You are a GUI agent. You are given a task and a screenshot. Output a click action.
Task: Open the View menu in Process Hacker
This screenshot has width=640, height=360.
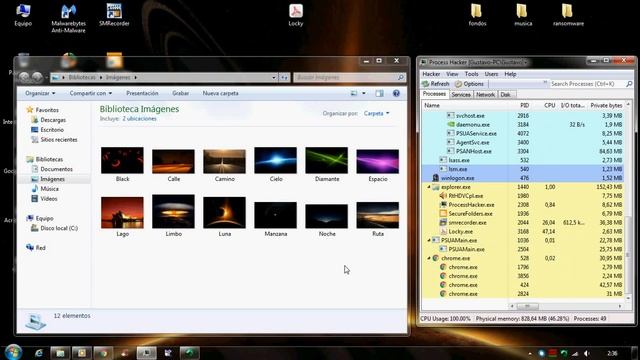tap(452, 74)
